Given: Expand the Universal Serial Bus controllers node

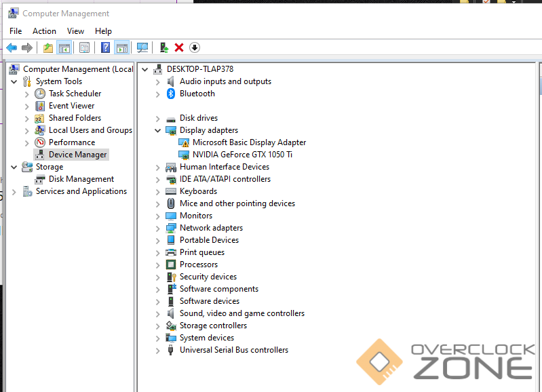Looking at the screenshot, I should 158,350.
